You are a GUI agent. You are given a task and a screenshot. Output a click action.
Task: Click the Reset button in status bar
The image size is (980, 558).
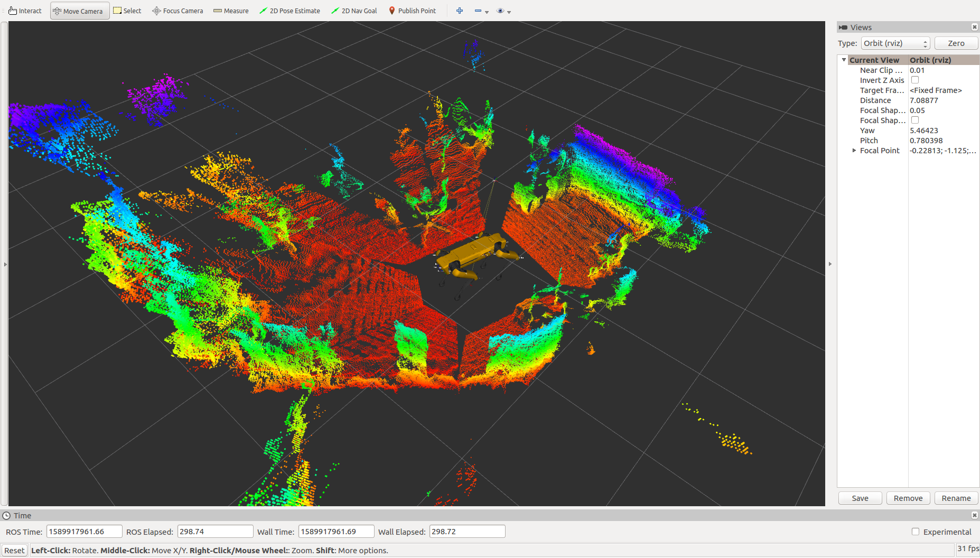pos(14,551)
